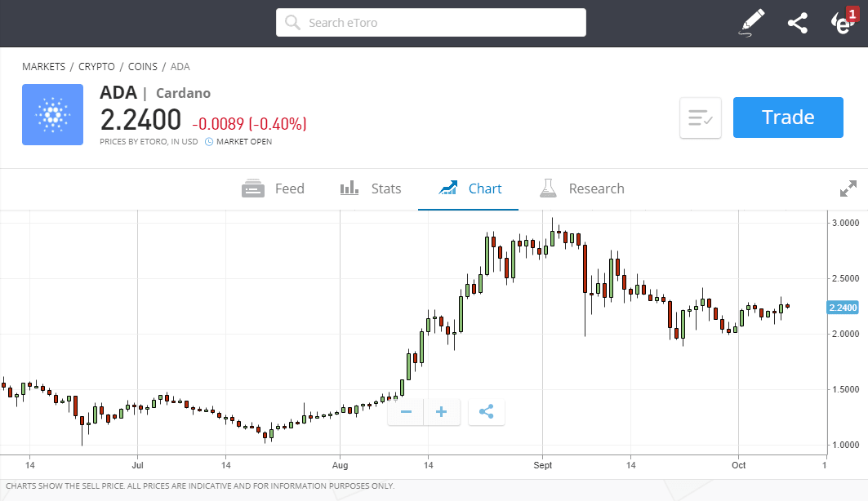Zoom in using the plus icon

point(442,412)
